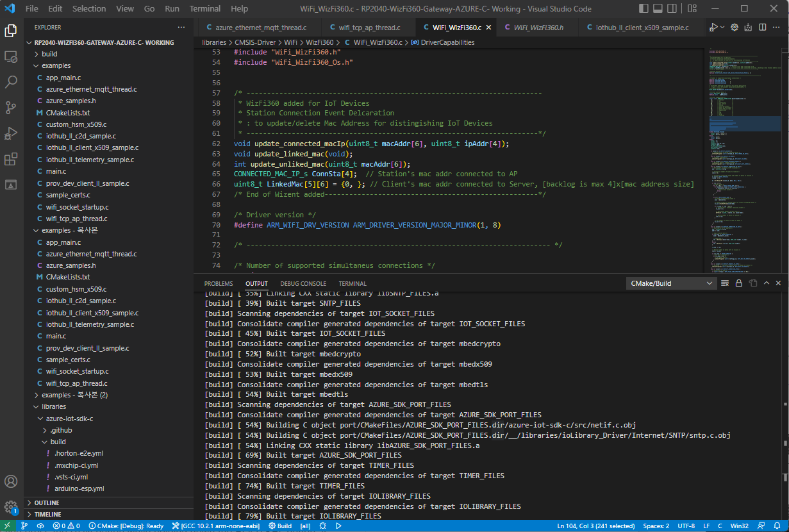Switch to the WiFi_WizFi360.h editor tab
789x532 pixels.
point(538,28)
